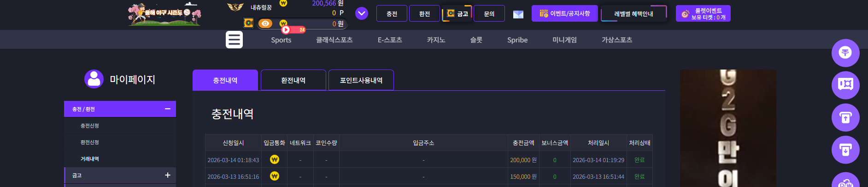Click the safe icon beside balance
This screenshot has width=868, height=187.
coord(248,23)
